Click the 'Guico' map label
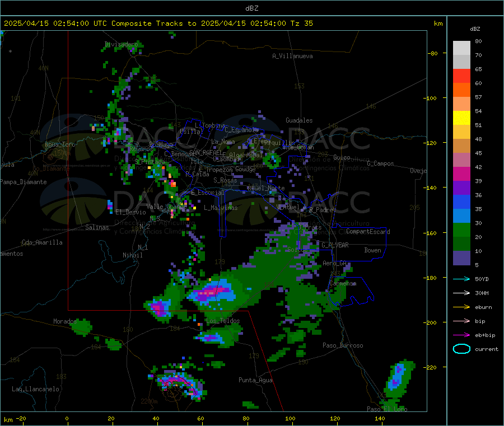Viewport: 504px width, 426px height. (x=342, y=157)
